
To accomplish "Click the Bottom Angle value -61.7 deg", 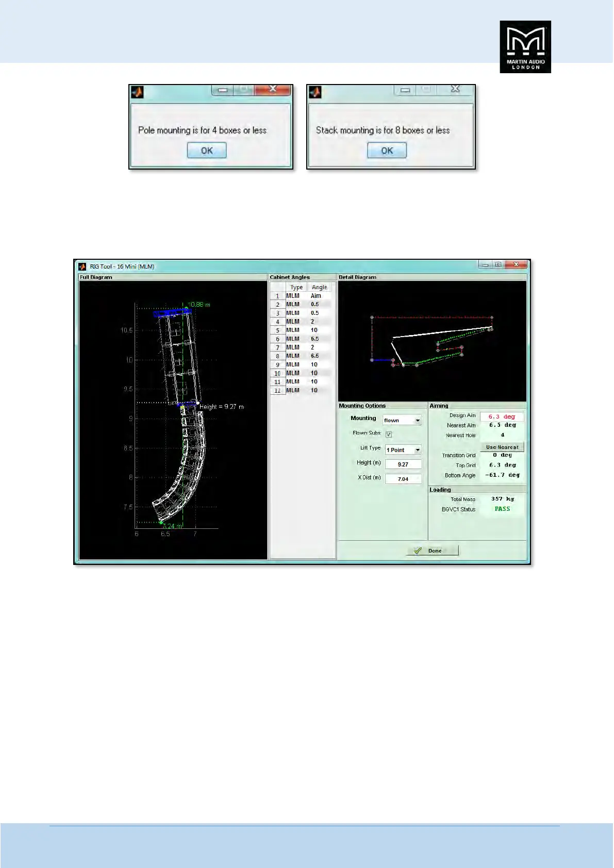I will point(502,475).
